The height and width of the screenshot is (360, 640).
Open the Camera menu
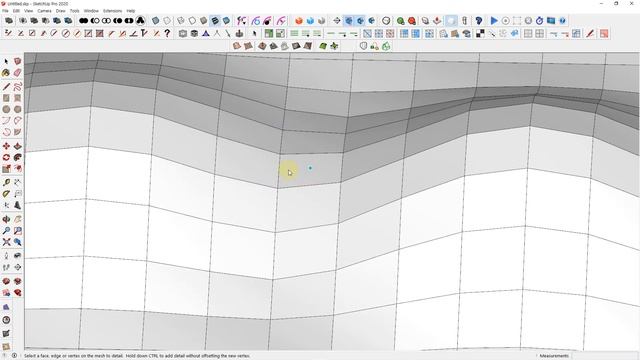coord(44,11)
